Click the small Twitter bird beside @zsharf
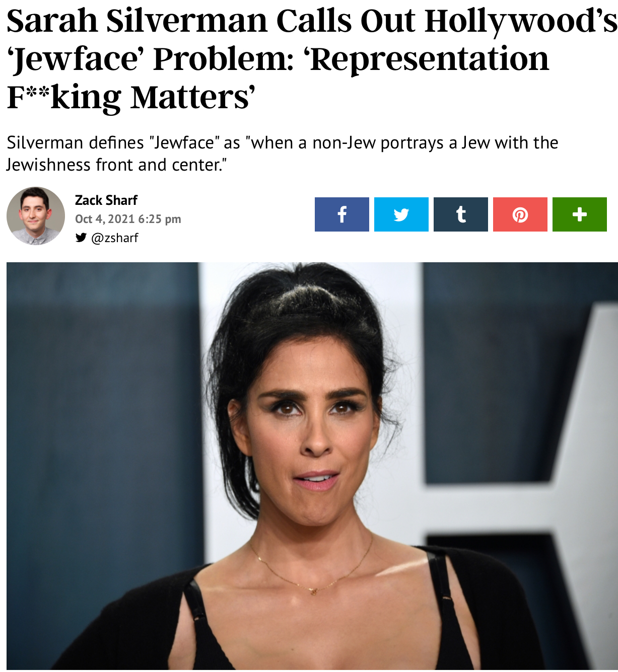618x672 pixels. coord(81,238)
